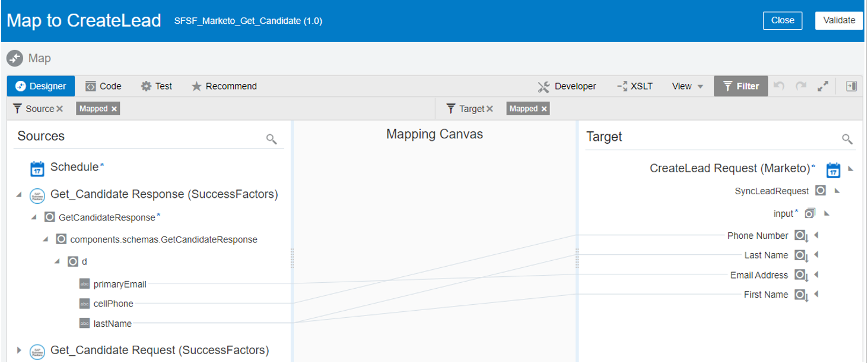
Task: Expand the Email Address target node
Action: tap(817, 274)
